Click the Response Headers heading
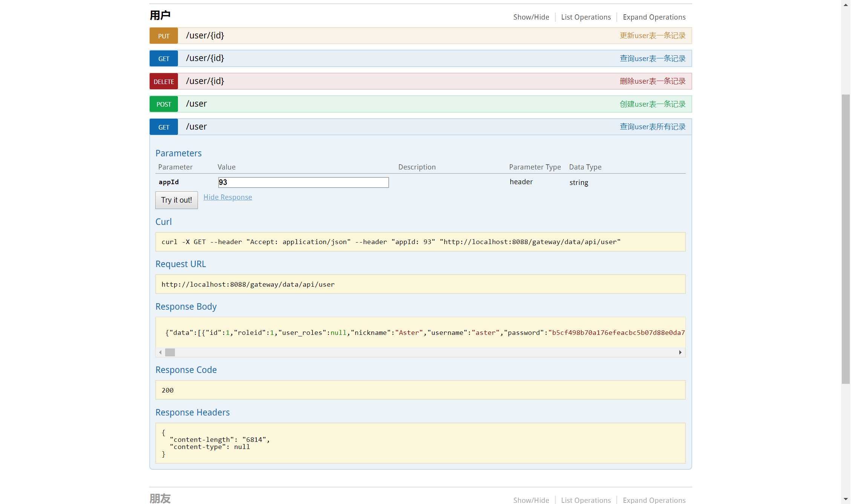The width and height of the screenshot is (852, 504). (192, 412)
